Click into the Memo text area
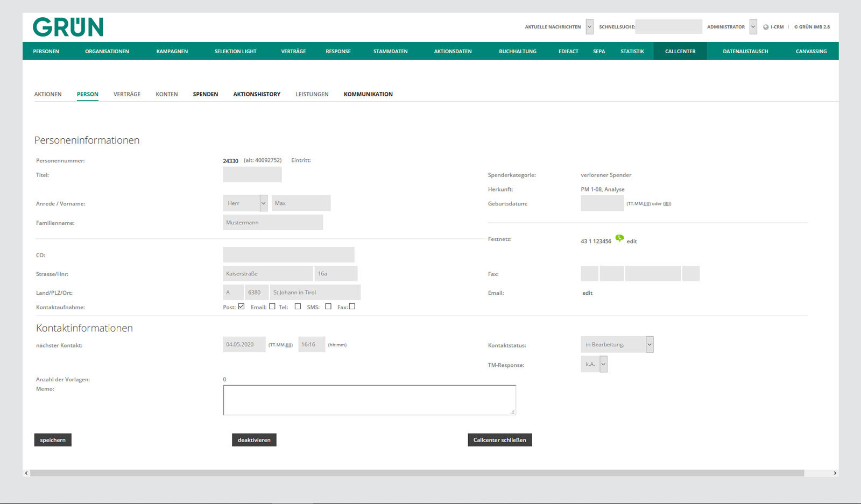 coord(370,400)
